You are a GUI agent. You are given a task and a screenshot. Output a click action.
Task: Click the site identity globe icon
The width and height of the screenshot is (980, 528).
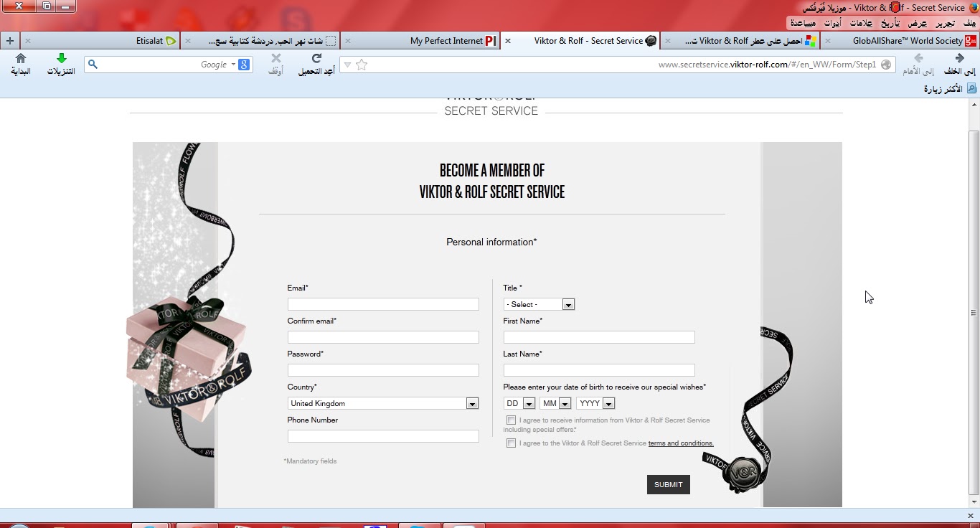pos(886,65)
